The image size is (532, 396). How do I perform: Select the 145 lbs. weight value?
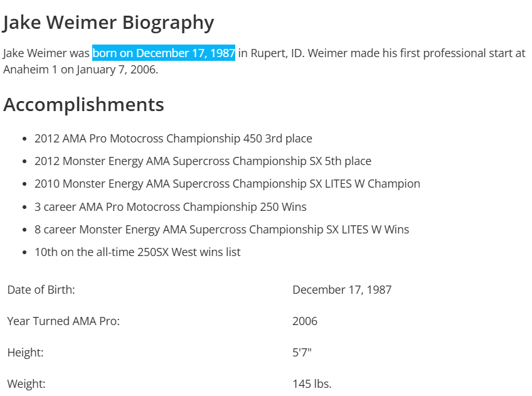pyautogui.click(x=312, y=384)
